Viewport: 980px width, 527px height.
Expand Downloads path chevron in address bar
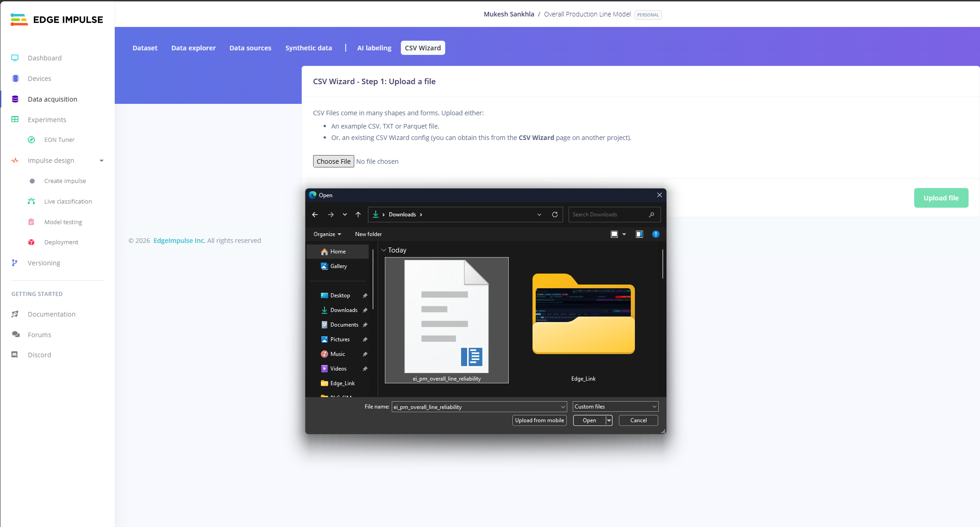pos(421,215)
